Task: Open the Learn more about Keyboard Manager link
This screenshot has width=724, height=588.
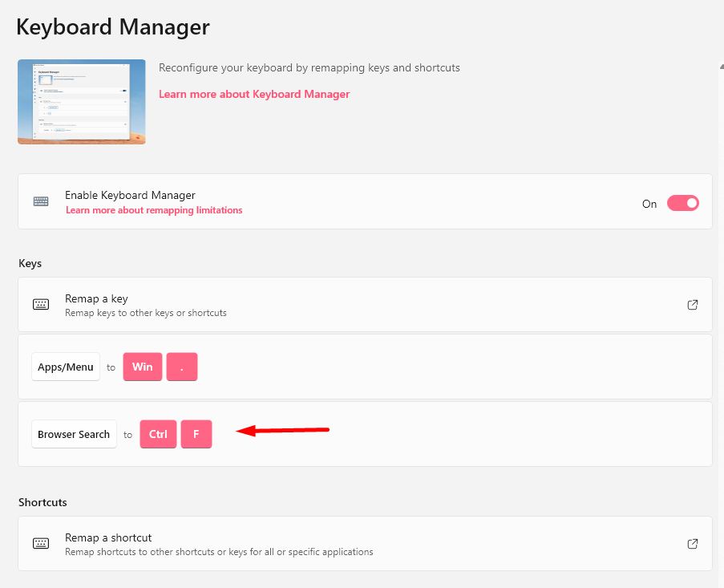Action: [254, 94]
